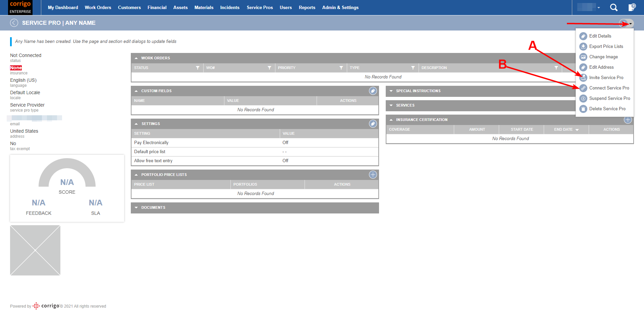
Task: Go back using the header arrow
Action: (14, 23)
